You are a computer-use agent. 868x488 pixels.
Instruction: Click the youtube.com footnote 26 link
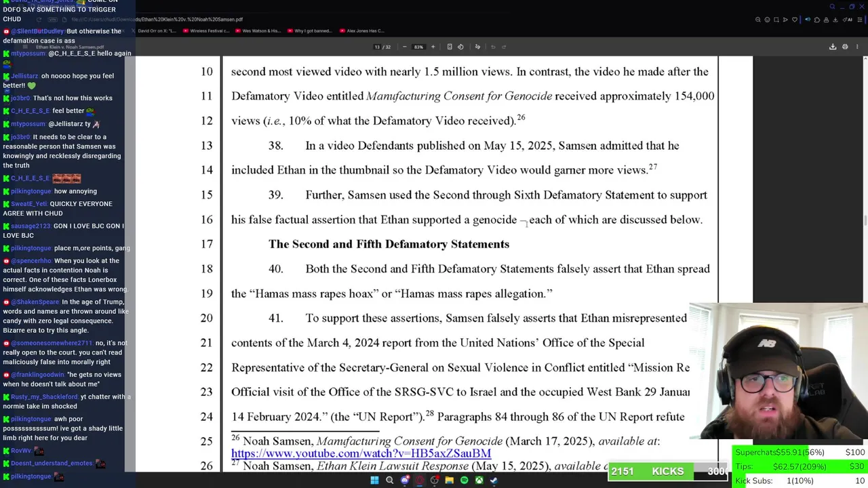pyautogui.click(x=361, y=453)
